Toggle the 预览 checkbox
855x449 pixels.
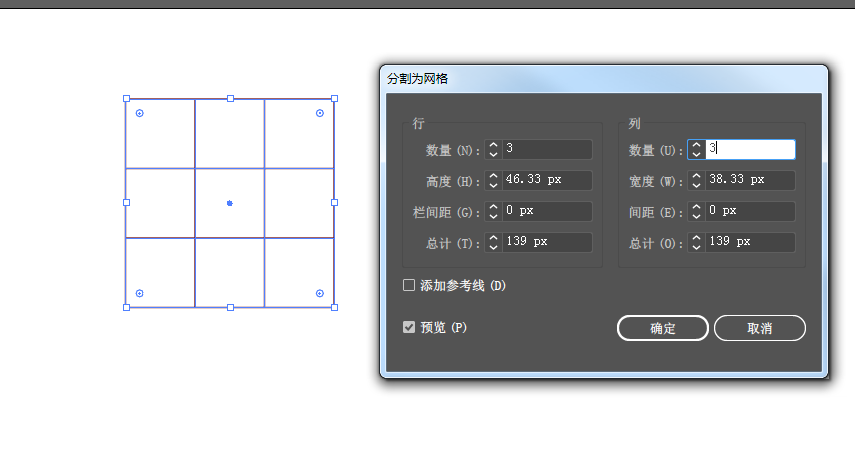408,327
